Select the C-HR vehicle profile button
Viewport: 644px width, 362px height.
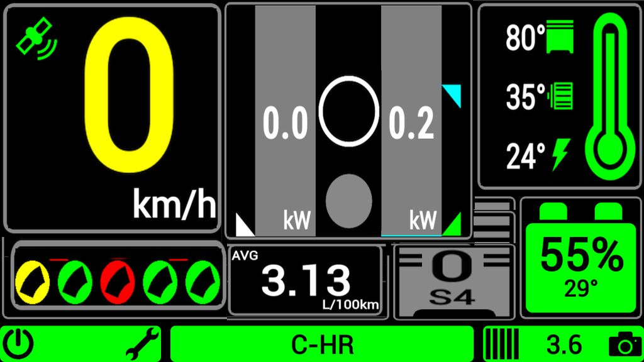point(322,344)
